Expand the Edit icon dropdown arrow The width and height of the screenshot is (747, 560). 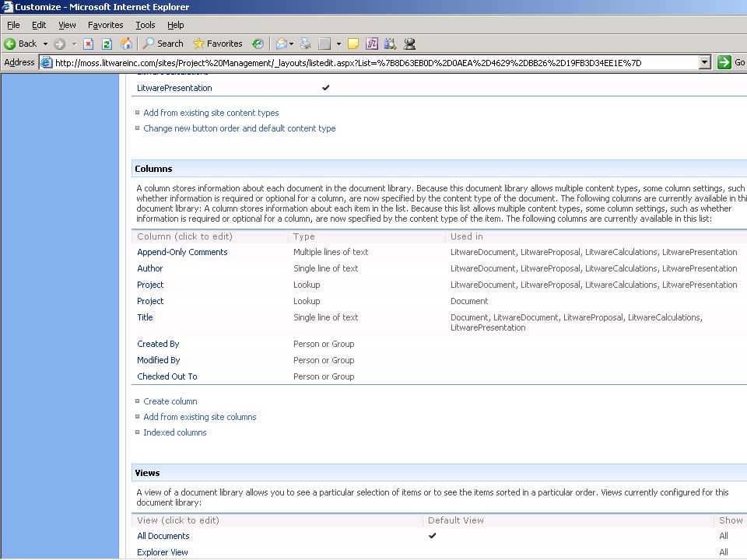point(338,44)
